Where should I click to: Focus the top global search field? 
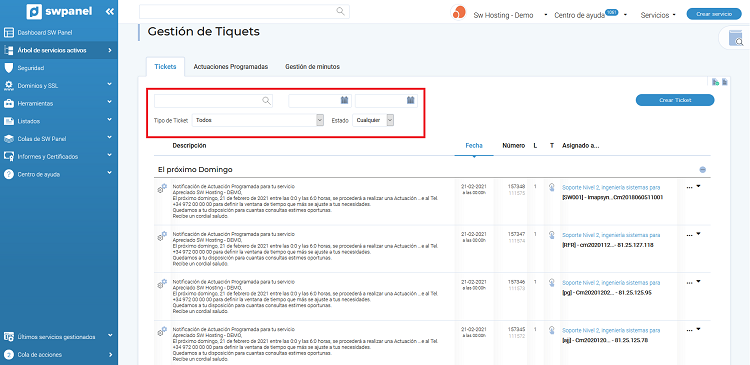click(x=244, y=11)
